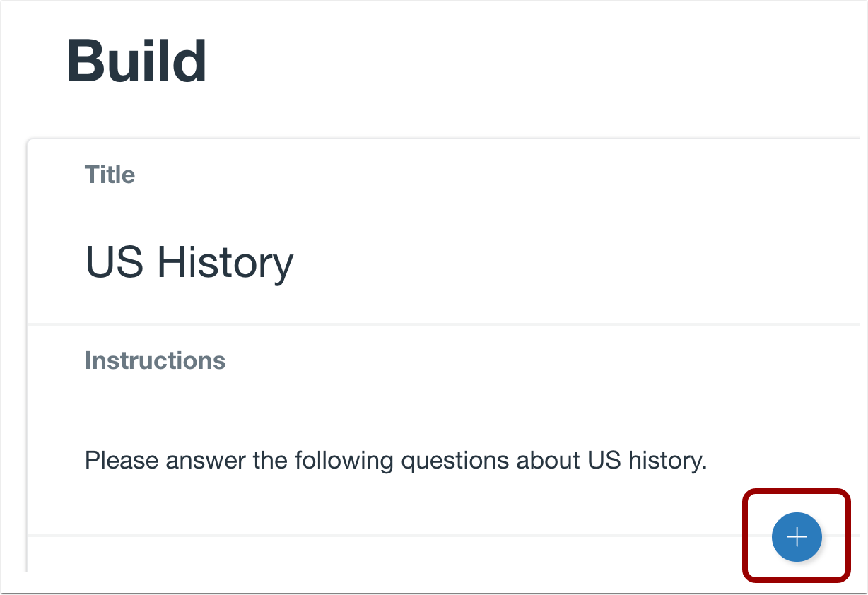Viewport: 868px width, 595px height.
Task: Click the word the in the instructions
Action: click(x=271, y=461)
